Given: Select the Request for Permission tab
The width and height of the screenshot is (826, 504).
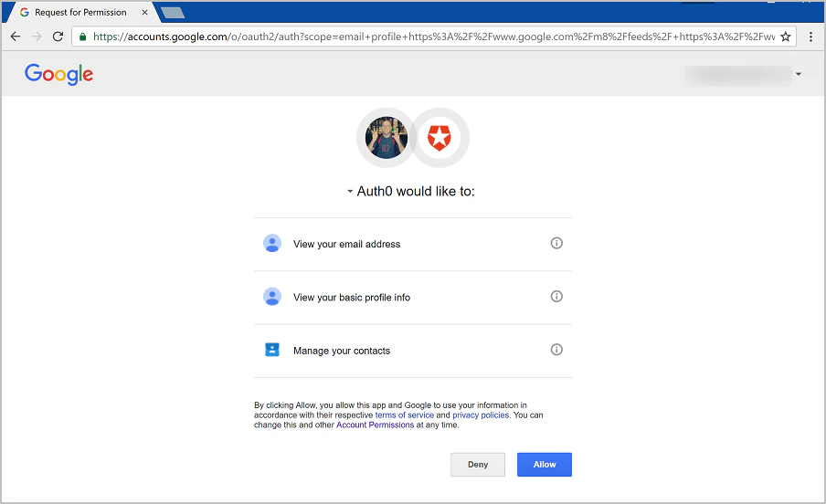Looking at the screenshot, I should pos(80,12).
